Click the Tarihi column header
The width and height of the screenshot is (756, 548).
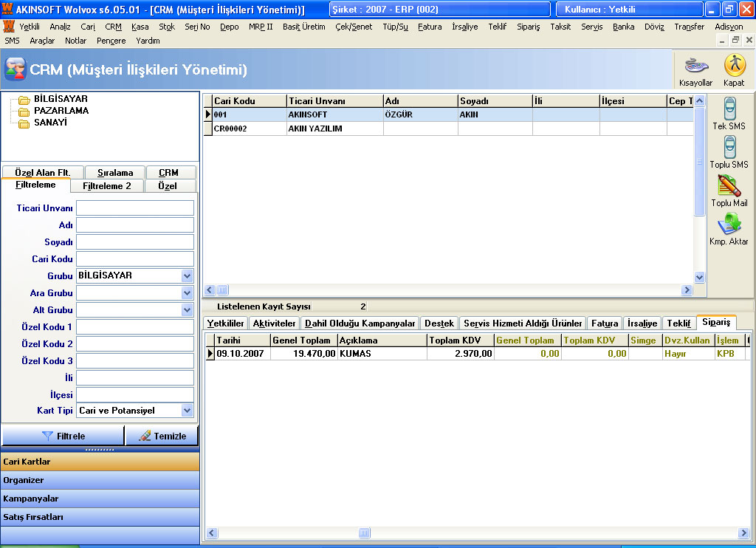pos(242,340)
